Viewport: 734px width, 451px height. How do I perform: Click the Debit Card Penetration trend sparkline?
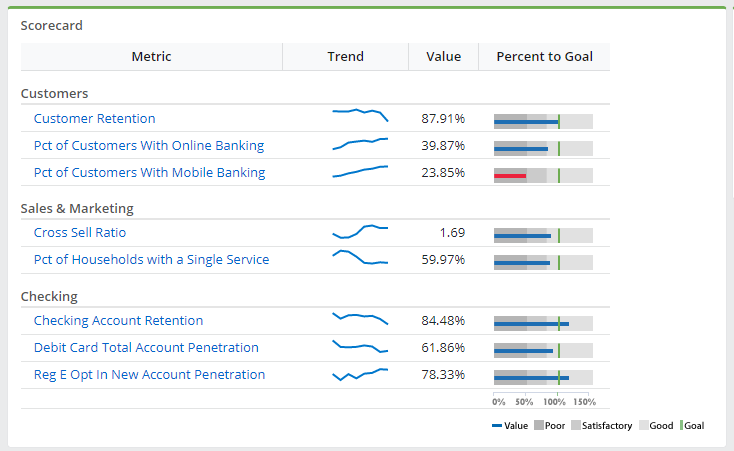tap(360, 346)
